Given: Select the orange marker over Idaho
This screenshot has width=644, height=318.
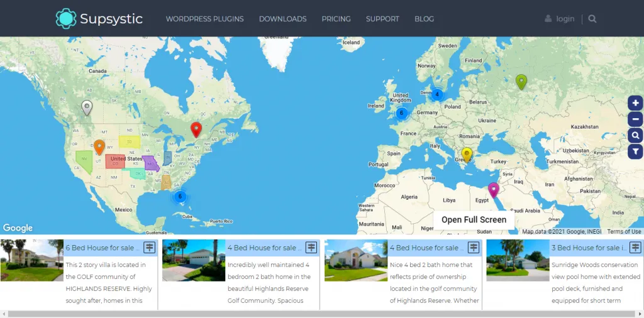Looking at the screenshot, I should coord(99,147).
